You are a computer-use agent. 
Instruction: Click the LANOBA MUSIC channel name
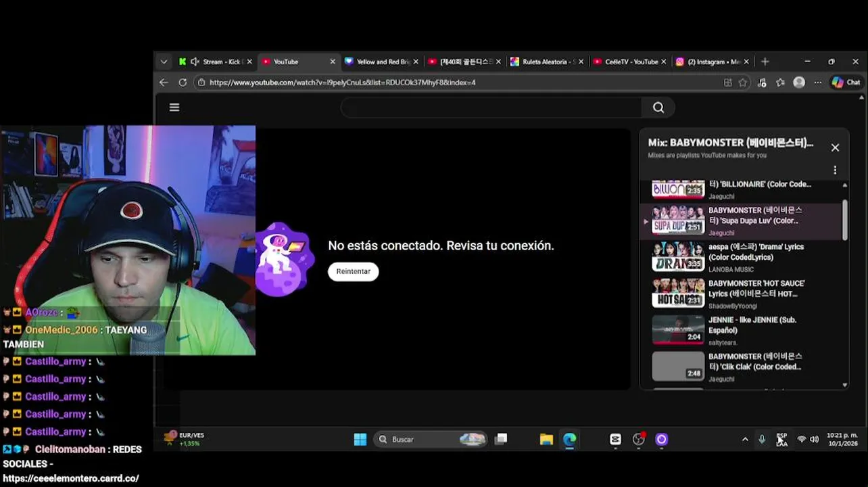pos(732,270)
